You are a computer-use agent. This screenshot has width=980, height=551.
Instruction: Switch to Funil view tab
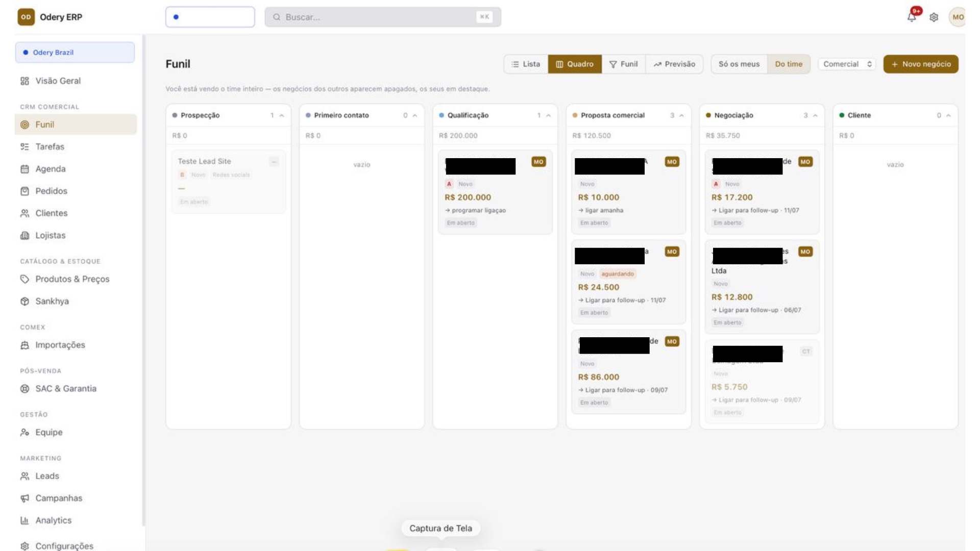[624, 64]
